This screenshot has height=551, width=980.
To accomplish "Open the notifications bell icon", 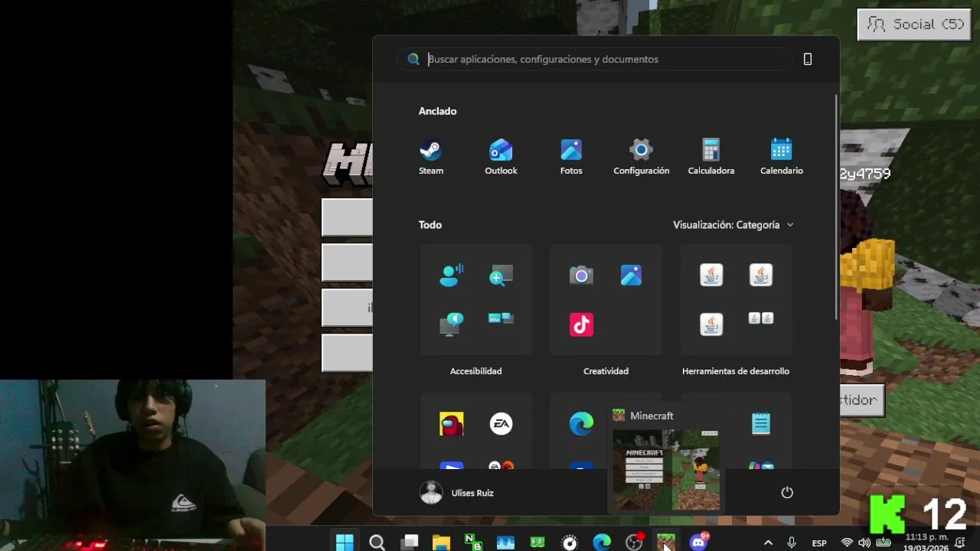I will pos(960,543).
